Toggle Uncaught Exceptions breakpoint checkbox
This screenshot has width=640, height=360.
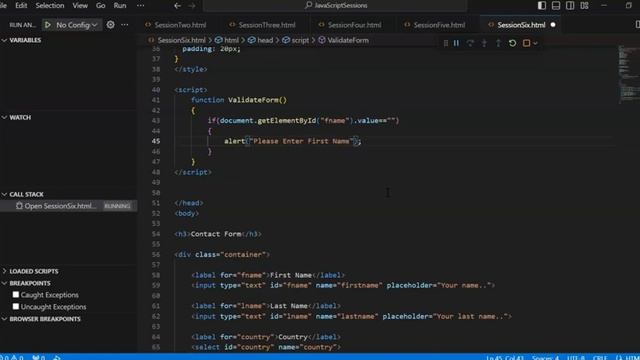pyautogui.click(x=16, y=306)
